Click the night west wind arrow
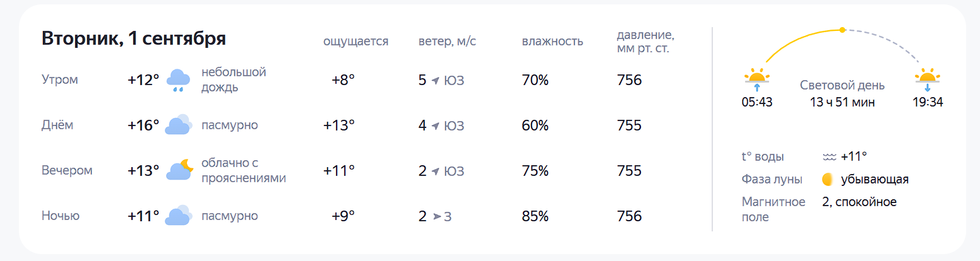The height and width of the screenshot is (261, 980). (437, 216)
